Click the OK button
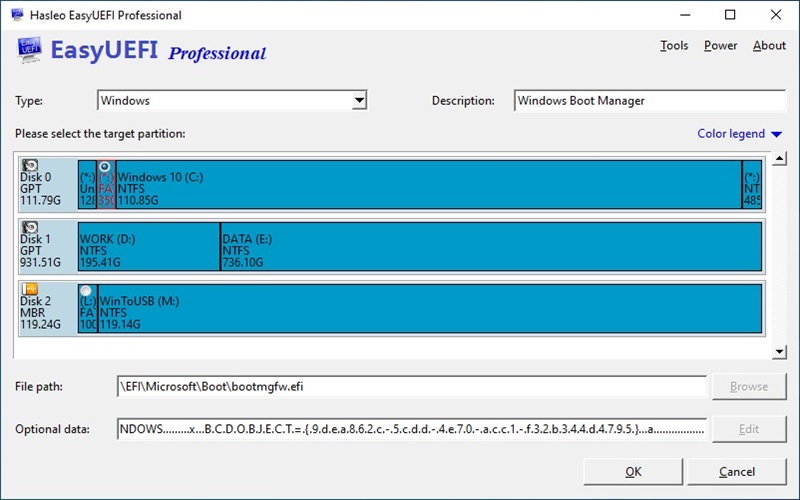 [x=633, y=471]
